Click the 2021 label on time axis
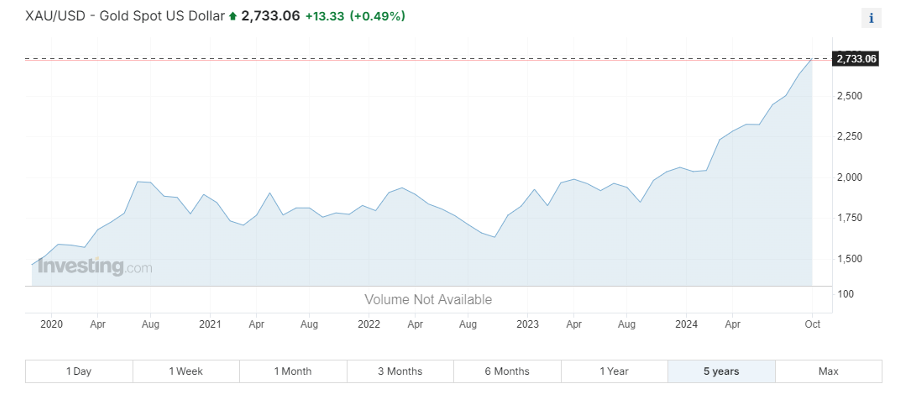 tap(210, 324)
